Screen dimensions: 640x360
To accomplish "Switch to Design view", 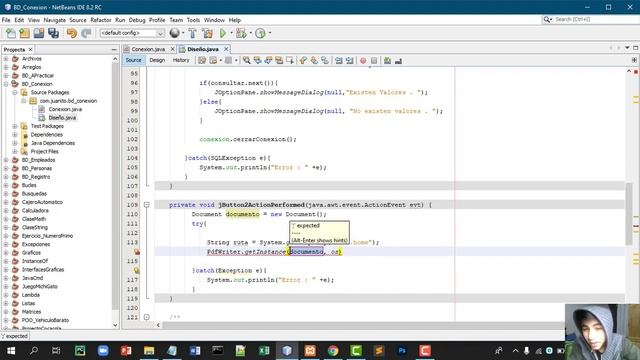I will (157, 60).
